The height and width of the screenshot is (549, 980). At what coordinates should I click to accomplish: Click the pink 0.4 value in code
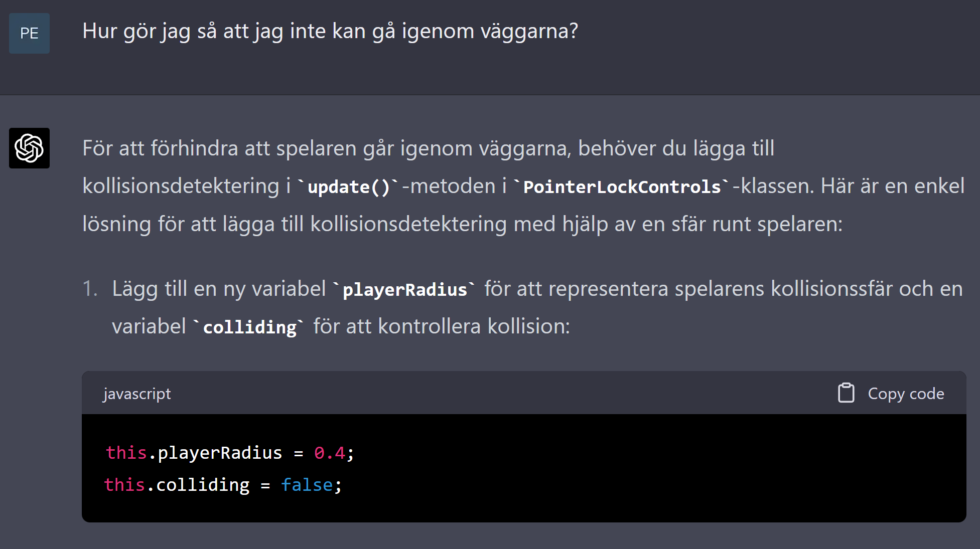click(x=330, y=453)
